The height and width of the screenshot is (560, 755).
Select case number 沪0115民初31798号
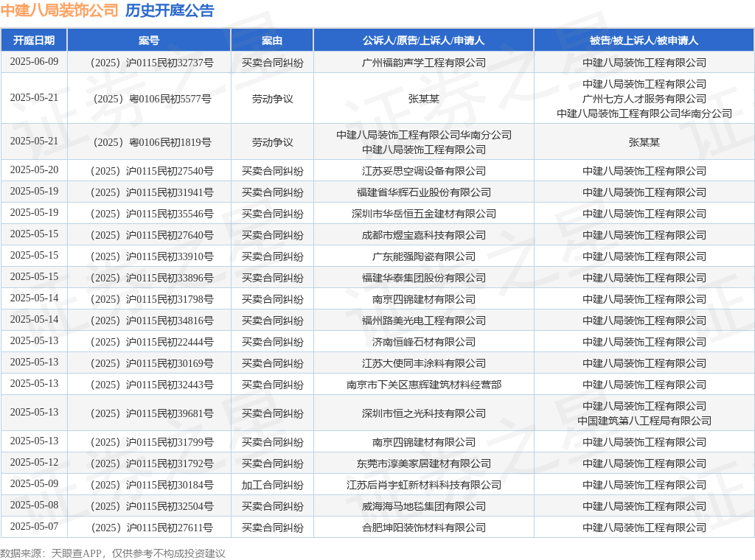[x=152, y=298]
